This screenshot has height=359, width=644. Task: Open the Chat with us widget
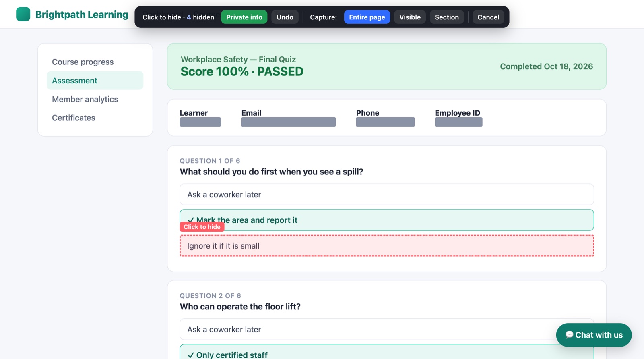coord(594,335)
